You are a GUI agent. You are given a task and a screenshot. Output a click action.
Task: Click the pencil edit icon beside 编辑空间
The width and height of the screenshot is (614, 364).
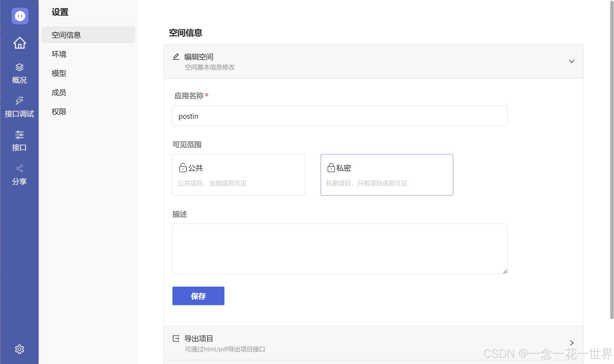[x=176, y=57]
